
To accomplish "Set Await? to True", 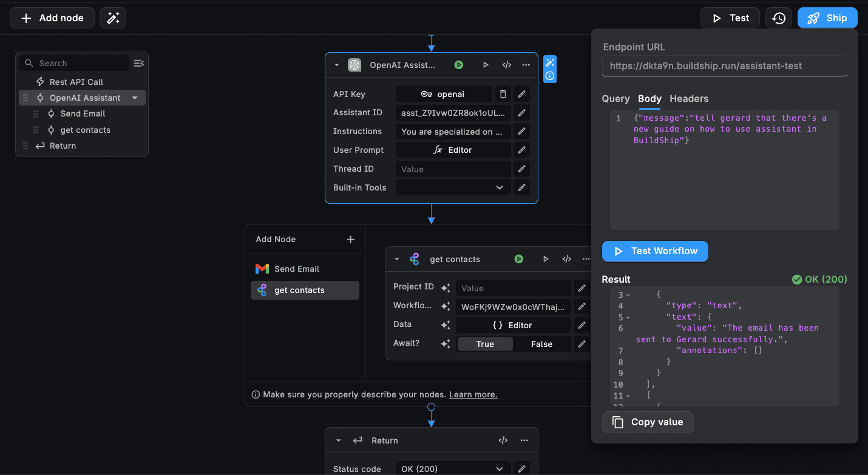I will point(485,344).
